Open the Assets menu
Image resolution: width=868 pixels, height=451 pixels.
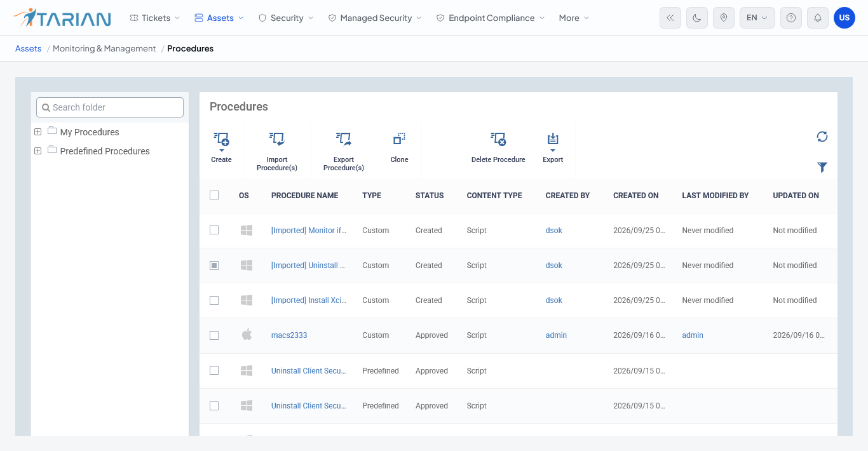click(219, 18)
